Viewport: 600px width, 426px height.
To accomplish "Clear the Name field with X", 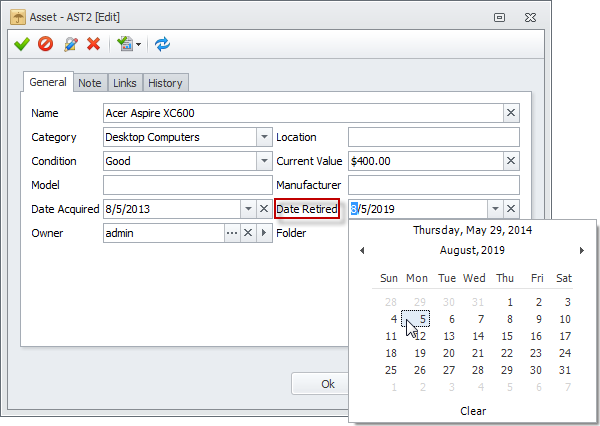I will coord(511,113).
